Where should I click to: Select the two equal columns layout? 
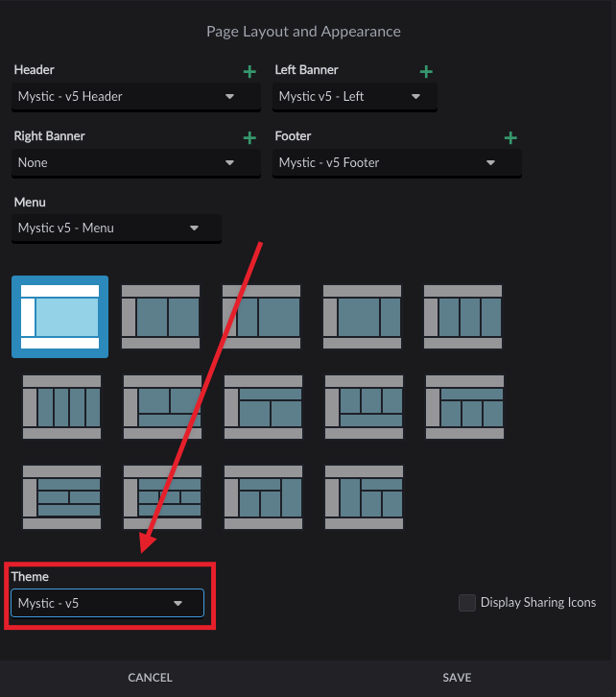pos(161,317)
